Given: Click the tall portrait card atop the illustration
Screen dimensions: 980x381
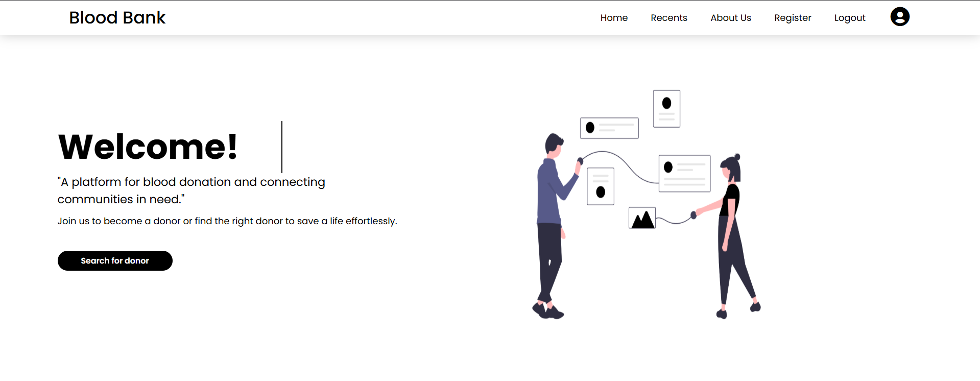Looking at the screenshot, I should pos(666,109).
